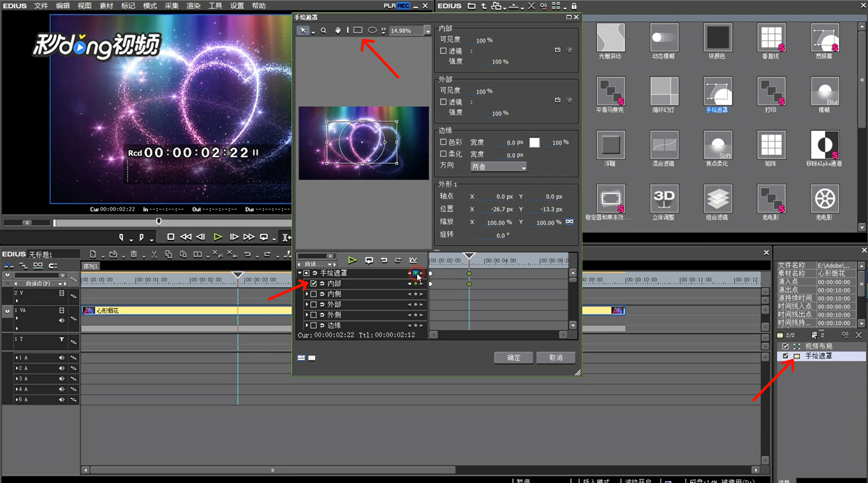
Task: Choose the zoom magnifier tool in mask window
Action: pos(324,31)
